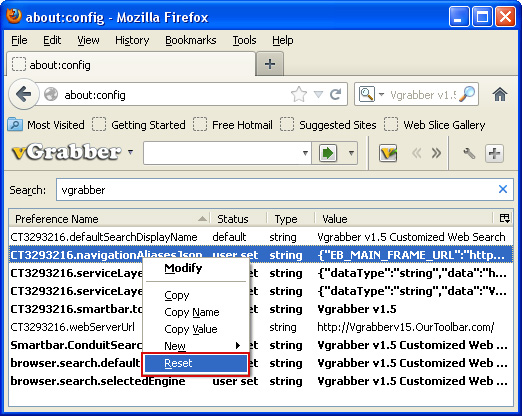
Task: Open the Help menu
Action: [x=283, y=40]
